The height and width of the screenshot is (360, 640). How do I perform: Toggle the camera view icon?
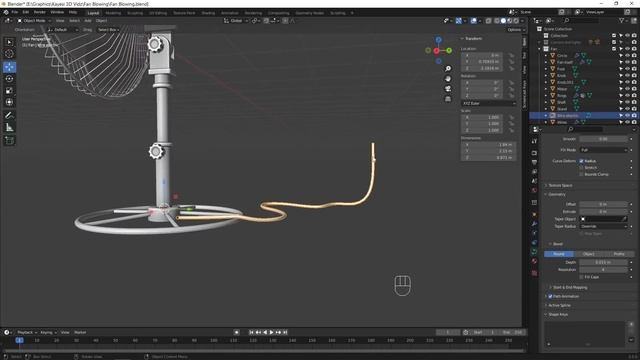click(448, 89)
